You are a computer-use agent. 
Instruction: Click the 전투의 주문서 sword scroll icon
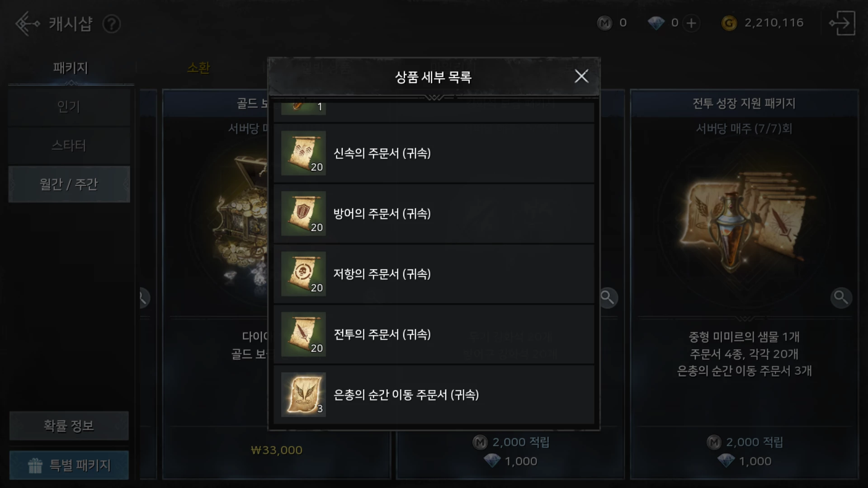pos(303,334)
